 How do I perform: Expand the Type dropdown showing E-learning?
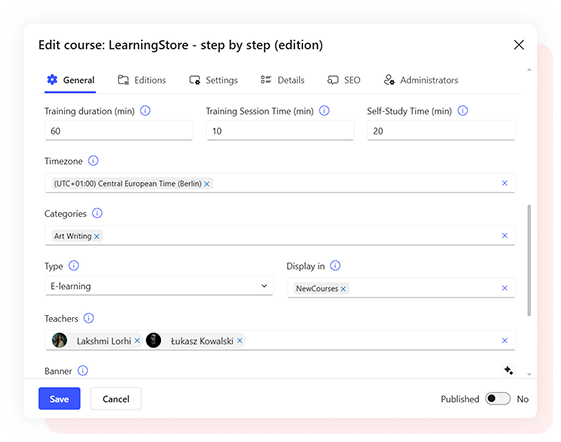(159, 286)
